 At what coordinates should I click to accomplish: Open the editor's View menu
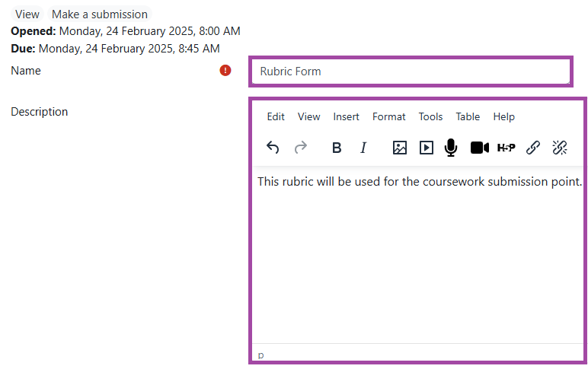tap(309, 117)
